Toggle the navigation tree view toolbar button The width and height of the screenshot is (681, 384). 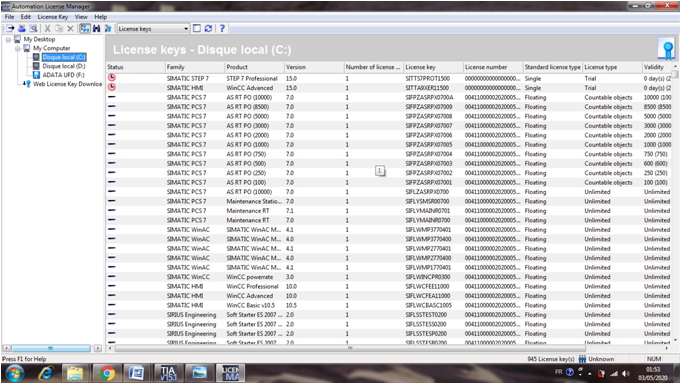point(84,28)
